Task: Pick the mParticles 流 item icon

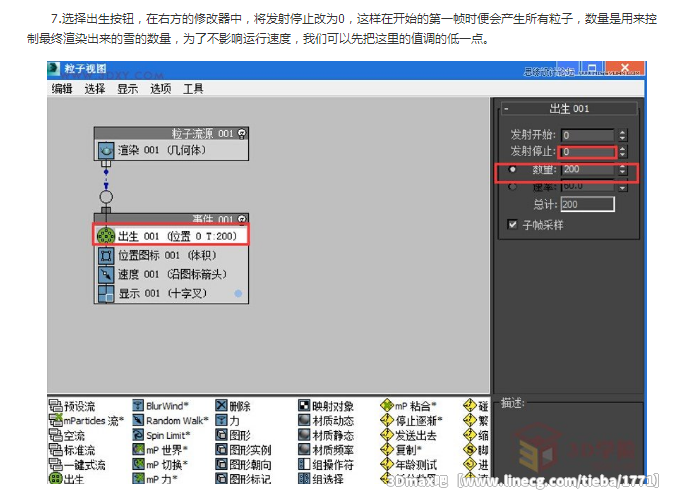Action: click(x=56, y=420)
